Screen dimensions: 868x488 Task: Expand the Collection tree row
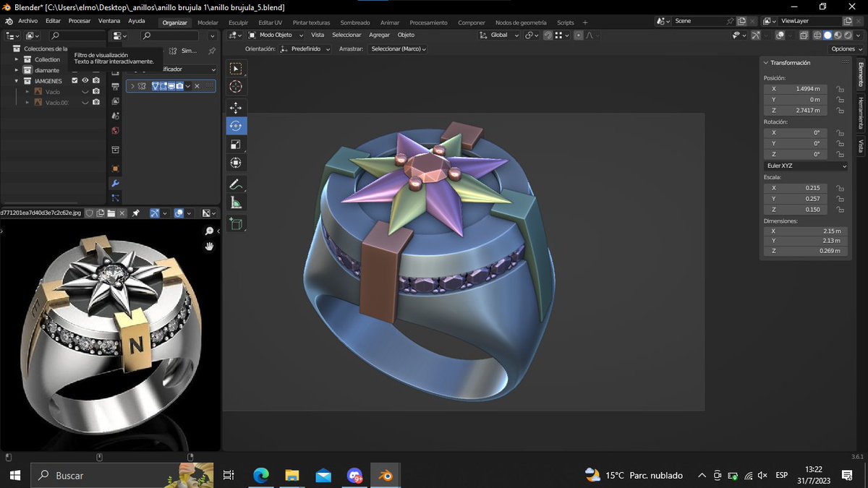17,59
